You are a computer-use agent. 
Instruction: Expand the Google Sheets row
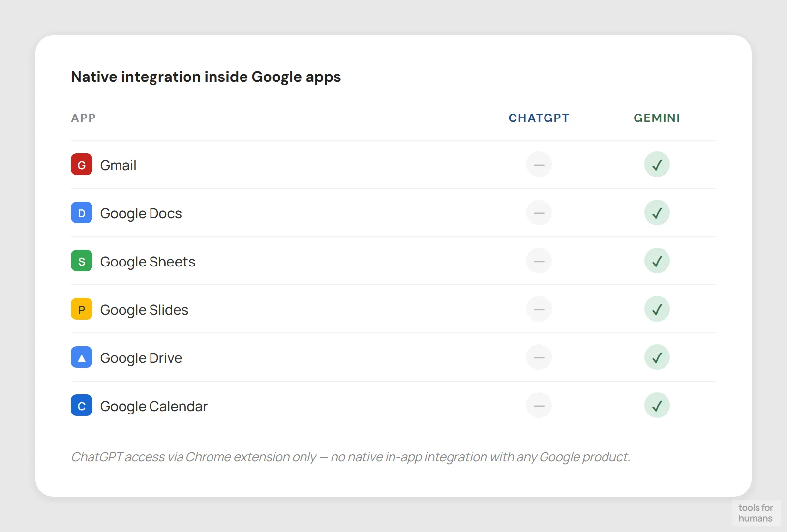pyautogui.click(x=147, y=261)
